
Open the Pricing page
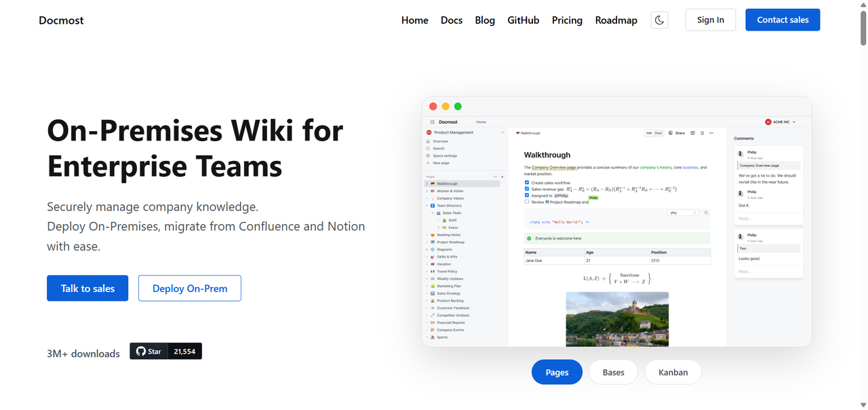567,20
